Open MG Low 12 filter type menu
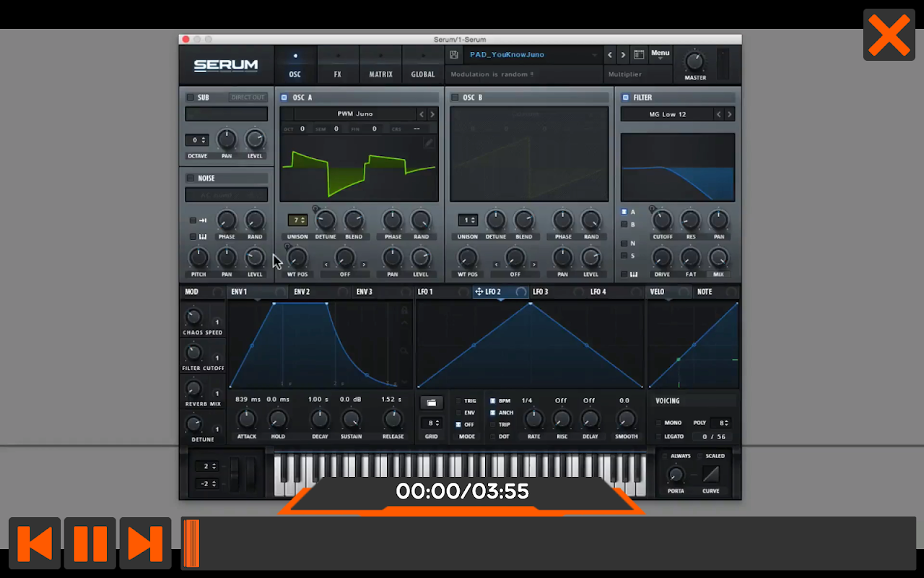924x578 pixels. 667,114
